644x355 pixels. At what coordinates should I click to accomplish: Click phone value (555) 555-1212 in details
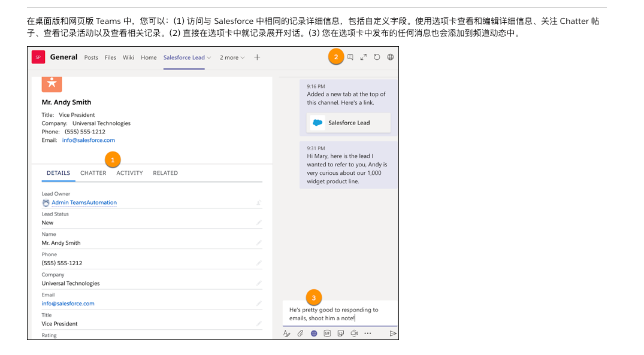pos(62,263)
